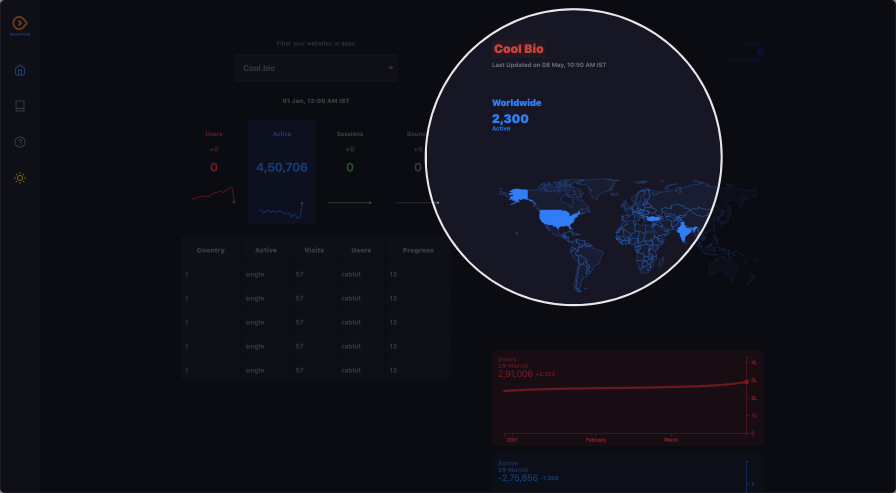Click the help question mark icon
The image size is (896, 493).
(20, 142)
